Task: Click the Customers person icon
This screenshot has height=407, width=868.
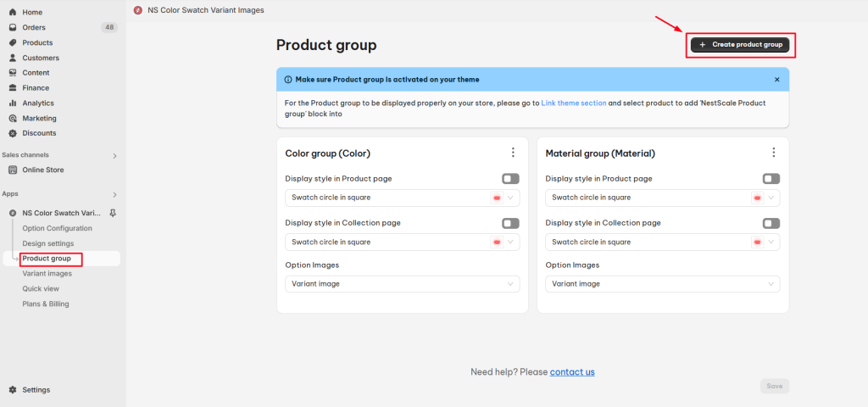Action: point(13,58)
